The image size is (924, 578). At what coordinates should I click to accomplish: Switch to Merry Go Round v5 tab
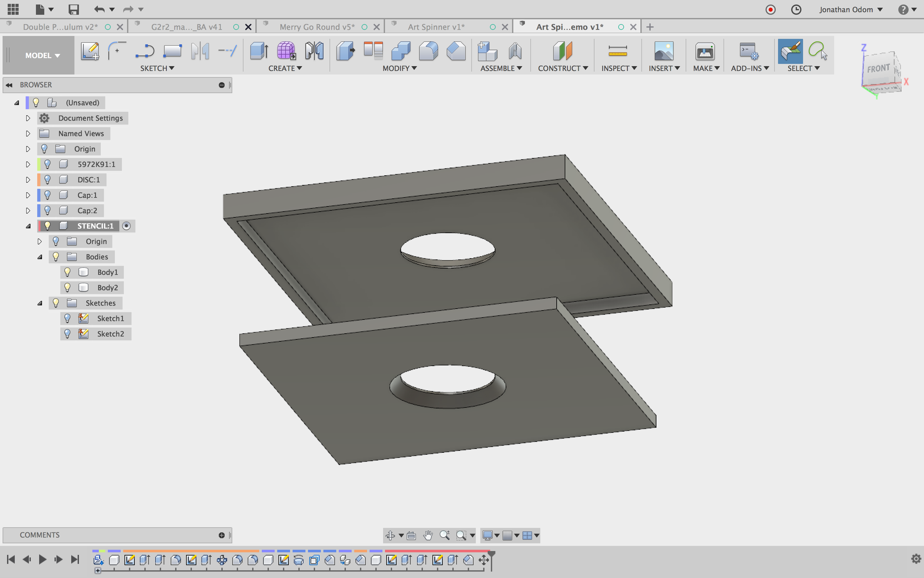(316, 27)
